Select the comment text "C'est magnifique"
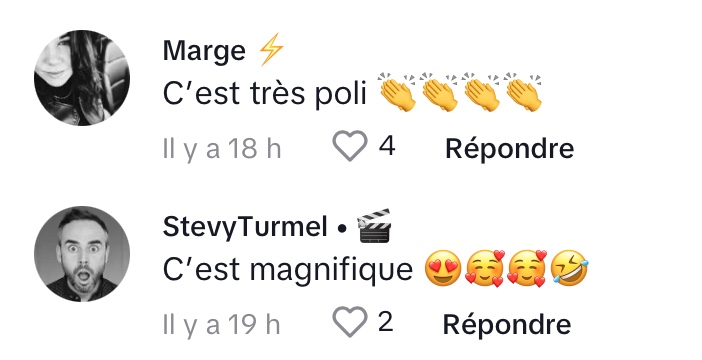The width and height of the screenshot is (702, 360). tap(288, 270)
